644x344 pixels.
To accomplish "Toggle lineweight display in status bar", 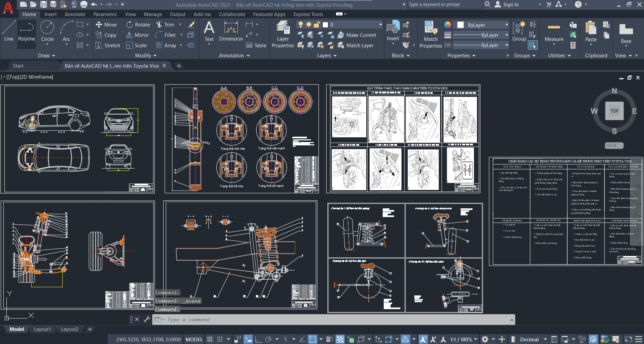I will point(330,339).
